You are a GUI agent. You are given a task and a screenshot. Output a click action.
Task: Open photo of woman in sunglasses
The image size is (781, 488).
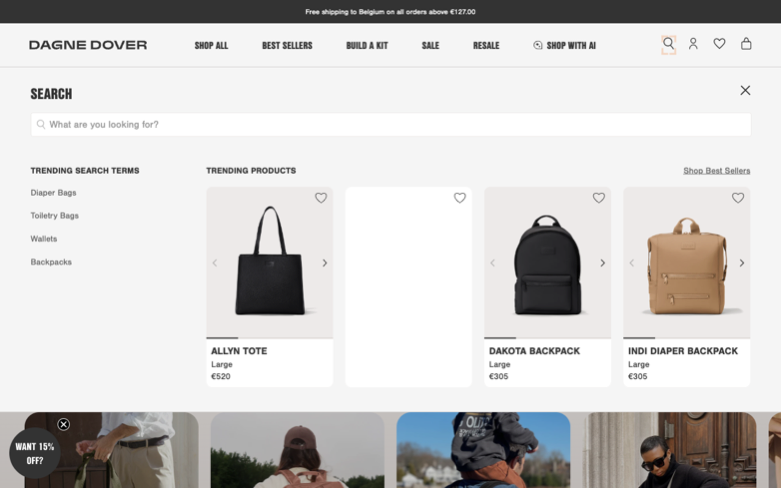tap(669, 450)
